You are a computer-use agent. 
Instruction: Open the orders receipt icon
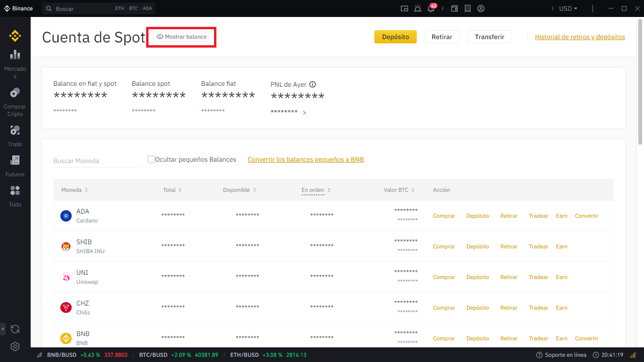468,8
